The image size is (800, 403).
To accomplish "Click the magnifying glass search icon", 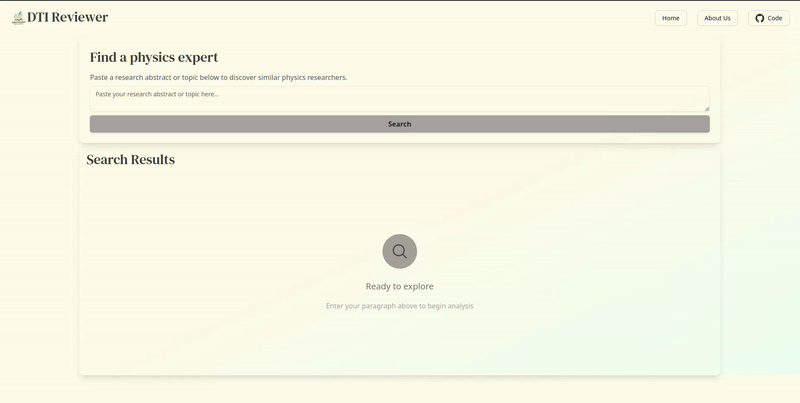I will 399,251.
